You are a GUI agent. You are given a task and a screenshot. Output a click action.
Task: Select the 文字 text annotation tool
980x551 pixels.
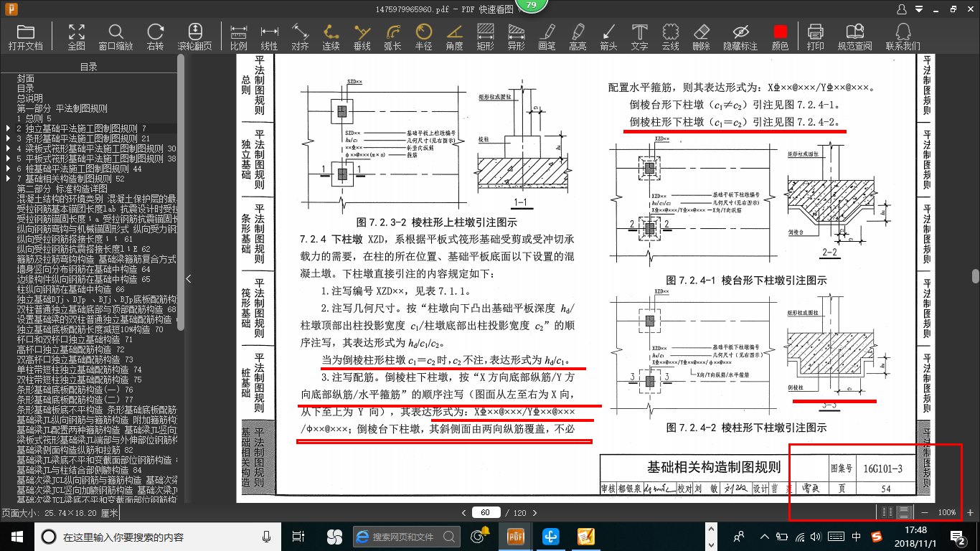pyautogui.click(x=639, y=37)
